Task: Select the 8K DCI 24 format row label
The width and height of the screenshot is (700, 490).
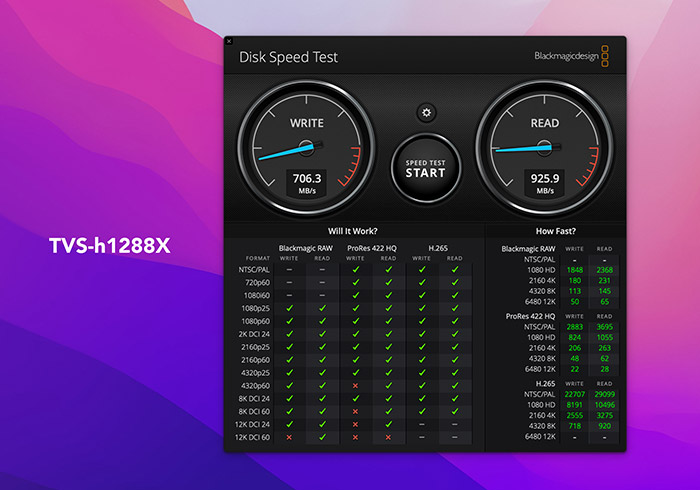Action: 254,399
